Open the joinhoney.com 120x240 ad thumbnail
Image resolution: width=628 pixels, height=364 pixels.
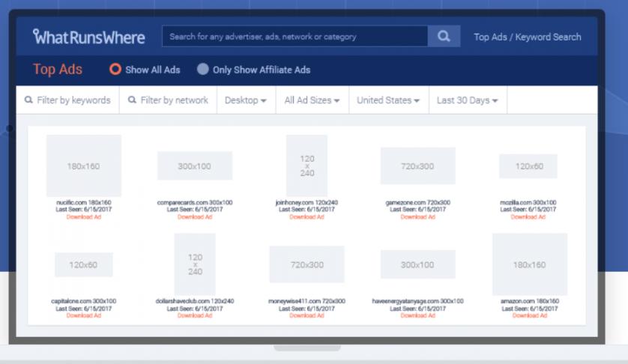tap(307, 166)
